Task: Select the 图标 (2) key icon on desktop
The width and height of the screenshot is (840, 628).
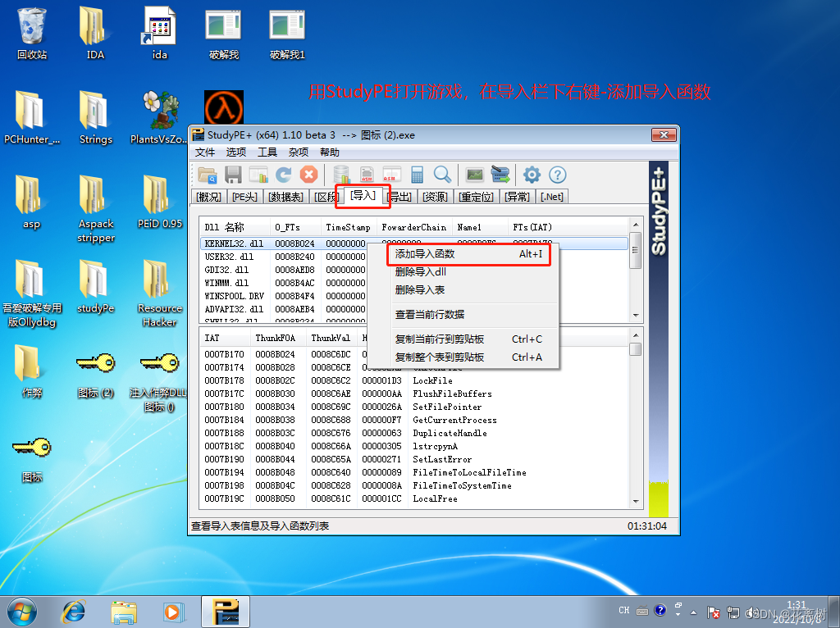Action: click(x=95, y=375)
